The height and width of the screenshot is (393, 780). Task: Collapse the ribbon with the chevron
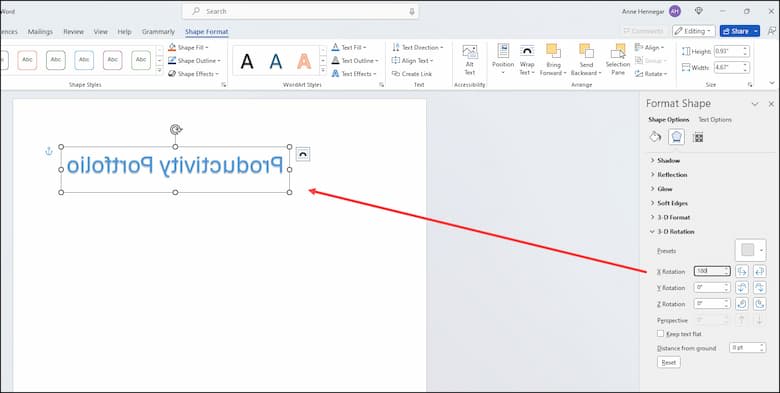click(772, 84)
